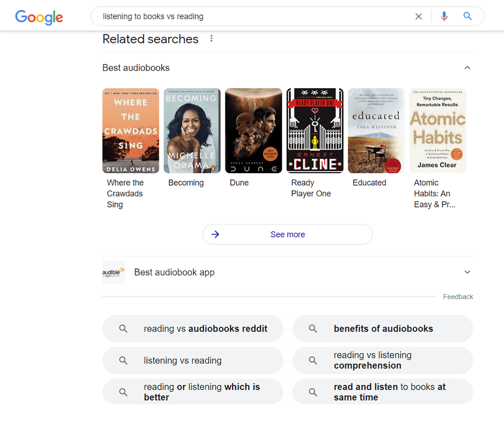Screen dimensions: 504x430
Task: Click the Where the Crawdads Sing title
Action: tap(125, 194)
